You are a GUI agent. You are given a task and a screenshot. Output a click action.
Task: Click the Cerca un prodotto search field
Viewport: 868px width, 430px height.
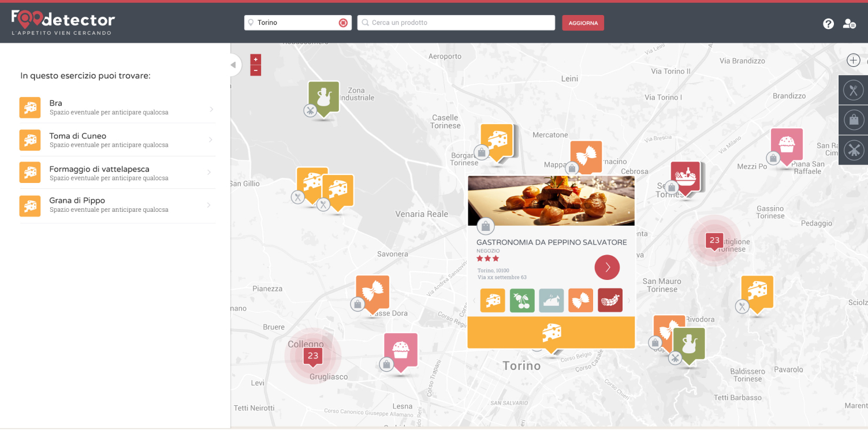pos(456,23)
